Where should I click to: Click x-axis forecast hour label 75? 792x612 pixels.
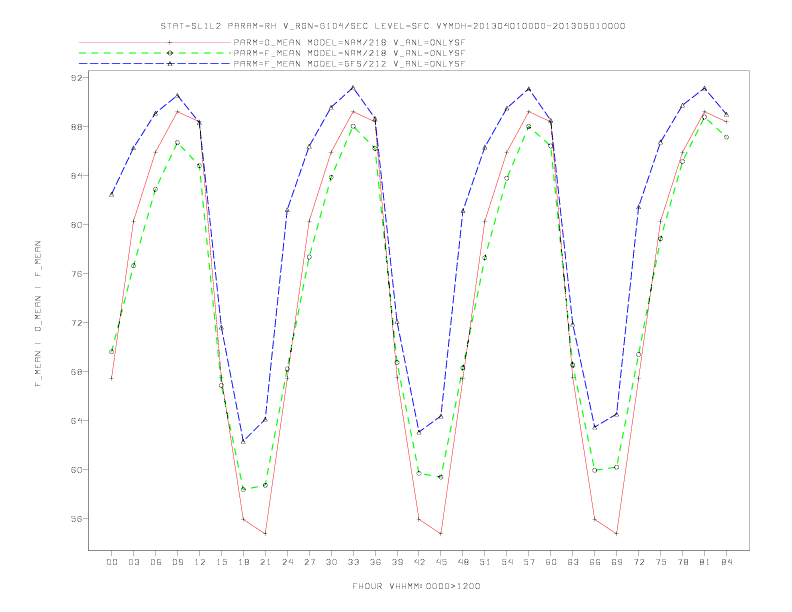(661, 562)
